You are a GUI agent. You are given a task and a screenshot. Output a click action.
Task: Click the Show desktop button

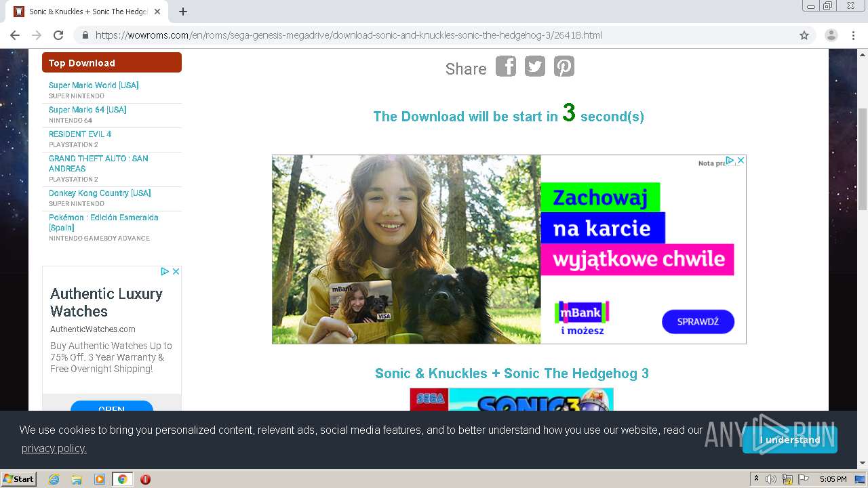[860, 479]
